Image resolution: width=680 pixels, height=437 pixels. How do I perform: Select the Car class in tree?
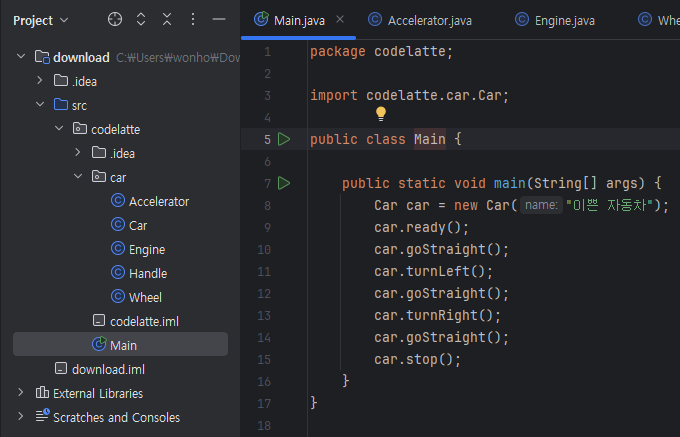click(138, 225)
